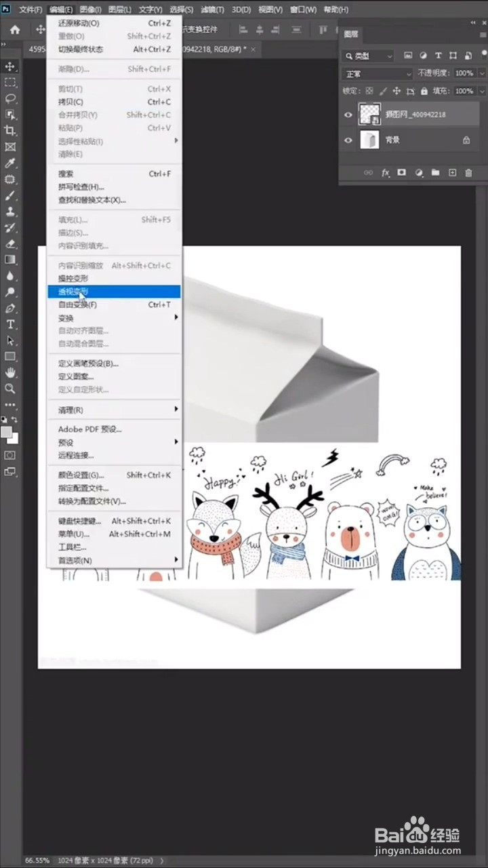Toggle lock transparent pixels
488x868 pixels.
point(369,91)
